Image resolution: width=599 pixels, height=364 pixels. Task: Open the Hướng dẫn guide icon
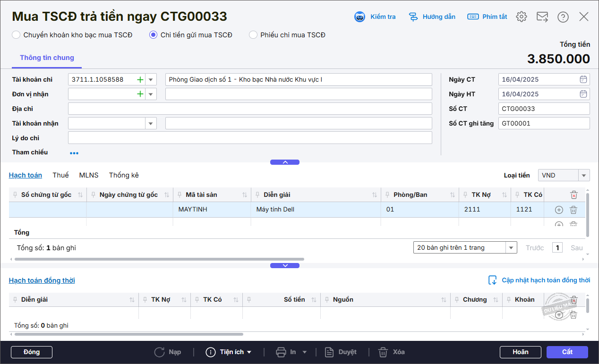point(413,17)
